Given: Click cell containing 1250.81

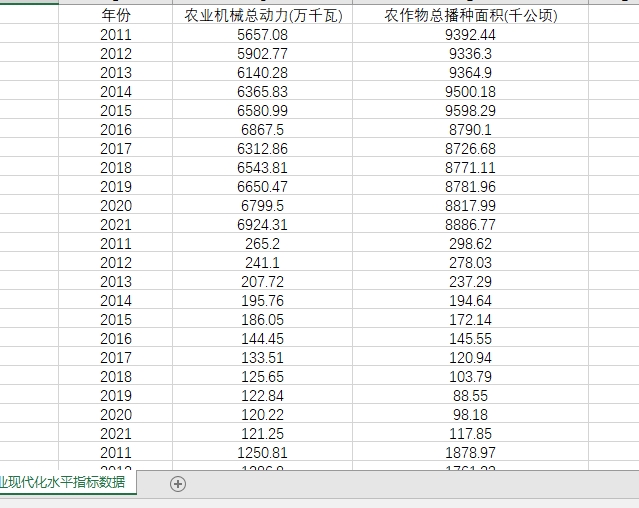Looking at the screenshot, I should point(262,453).
